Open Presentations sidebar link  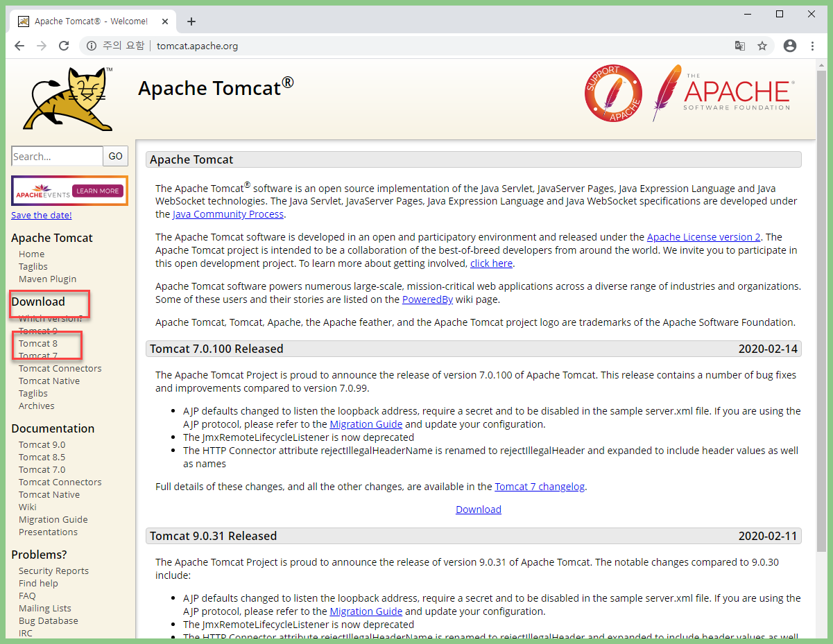(x=48, y=532)
